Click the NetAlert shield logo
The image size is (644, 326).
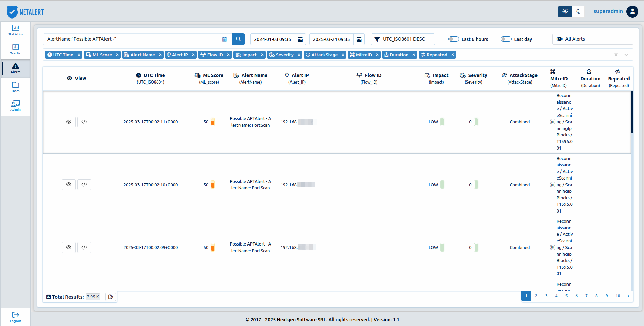coord(12,12)
